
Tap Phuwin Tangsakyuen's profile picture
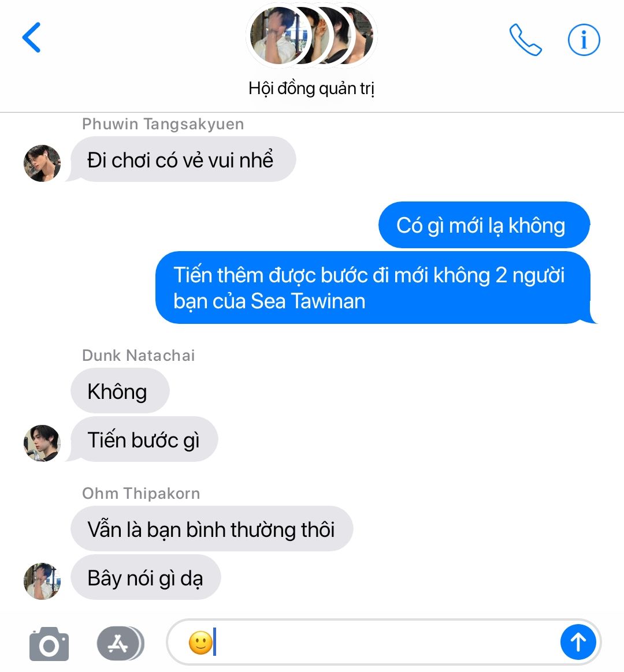coord(42,163)
